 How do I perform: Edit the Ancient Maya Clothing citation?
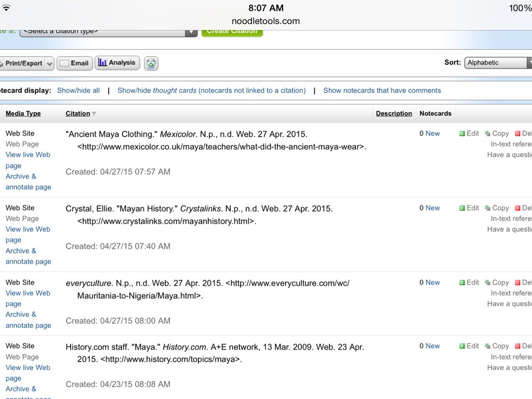469,134
